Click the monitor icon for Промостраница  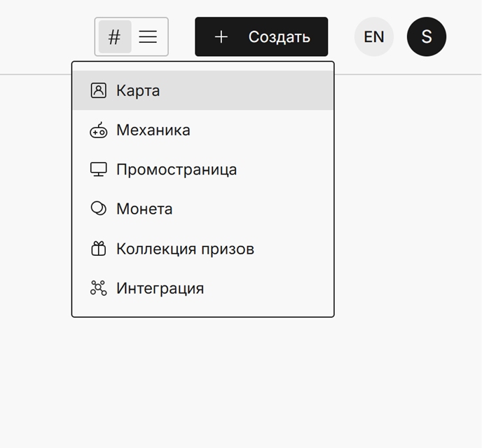coord(98,169)
